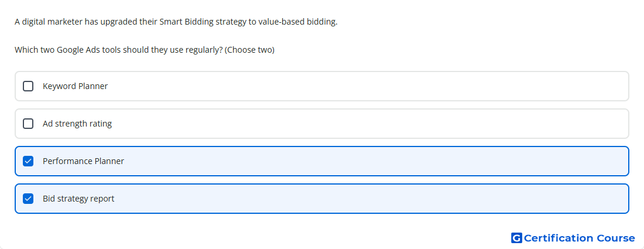Click the "A digital marketer" opening words
Image resolution: width=644 pixels, height=249 pixels.
49,22
